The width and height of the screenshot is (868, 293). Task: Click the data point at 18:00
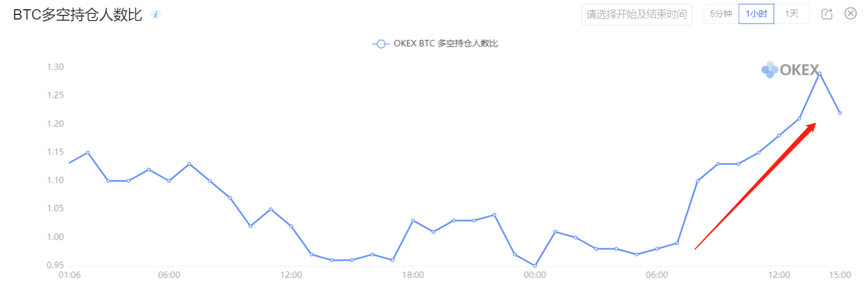[x=413, y=221]
